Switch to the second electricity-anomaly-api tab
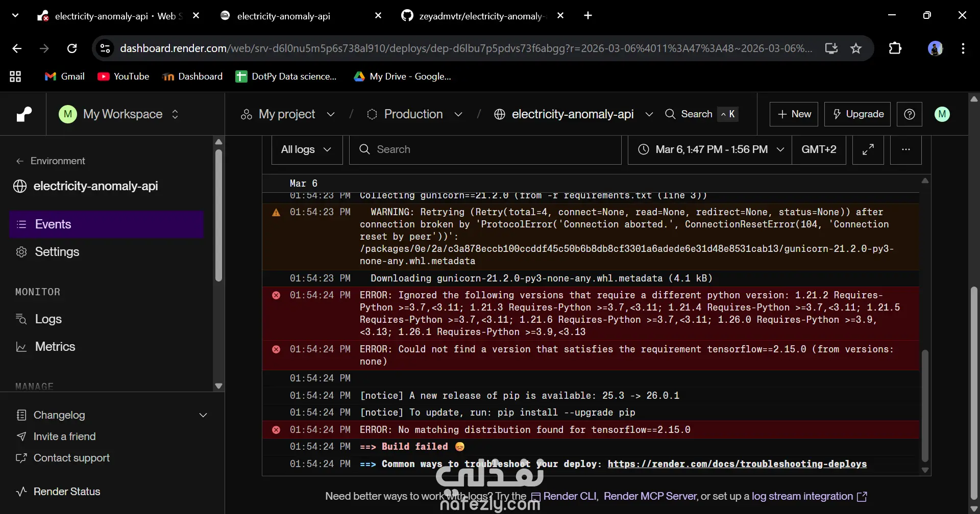The height and width of the screenshot is (514, 980). coord(301,16)
